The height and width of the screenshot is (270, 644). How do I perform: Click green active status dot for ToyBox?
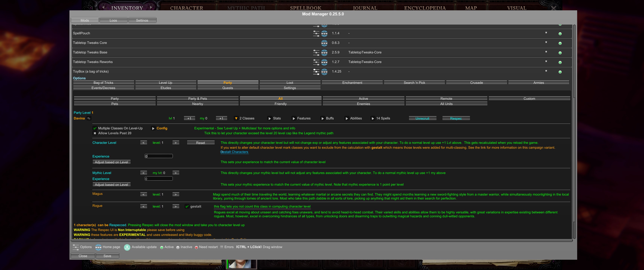point(560,72)
